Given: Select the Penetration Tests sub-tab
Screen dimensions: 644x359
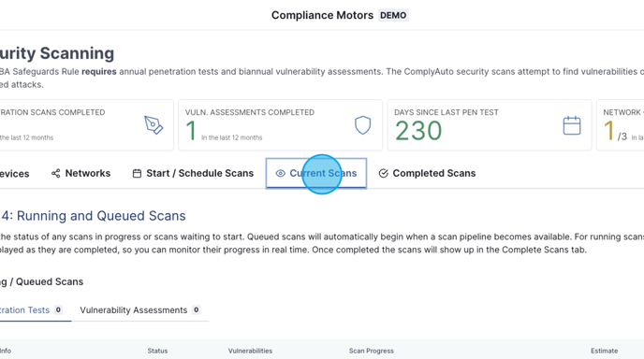Looking at the screenshot, I should coord(31,310).
